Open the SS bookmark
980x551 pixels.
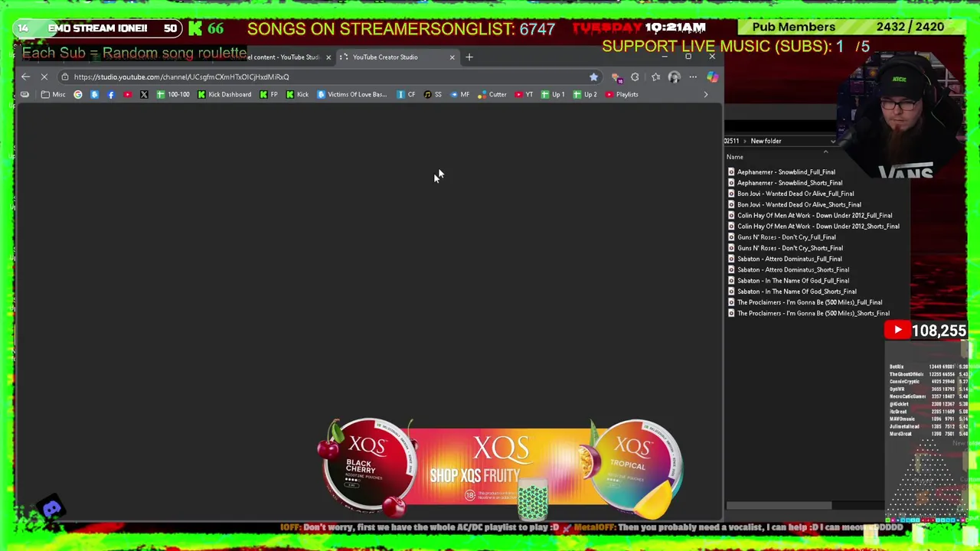pos(433,94)
